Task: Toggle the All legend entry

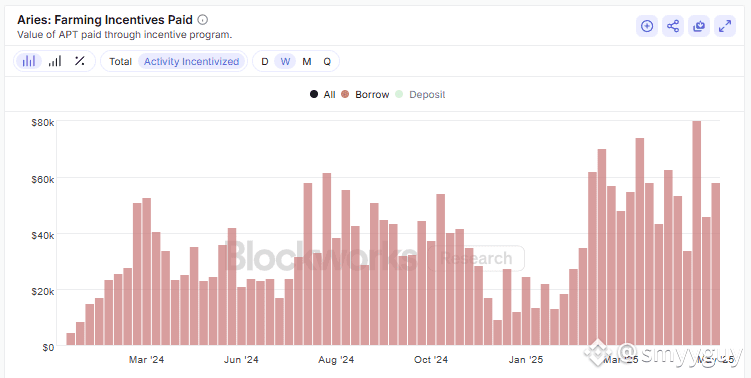Action: click(x=323, y=94)
